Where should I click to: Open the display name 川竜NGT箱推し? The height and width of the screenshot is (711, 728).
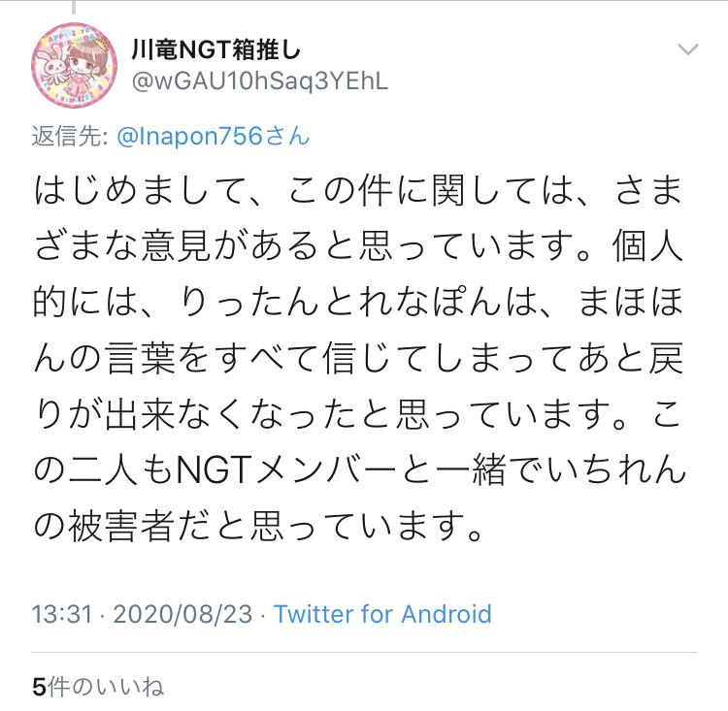(216, 49)
